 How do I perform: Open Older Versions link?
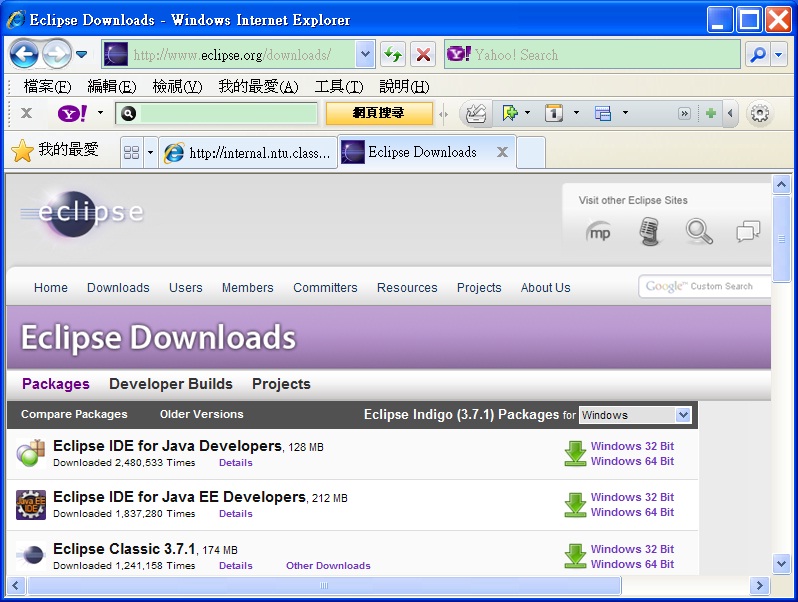202,414
